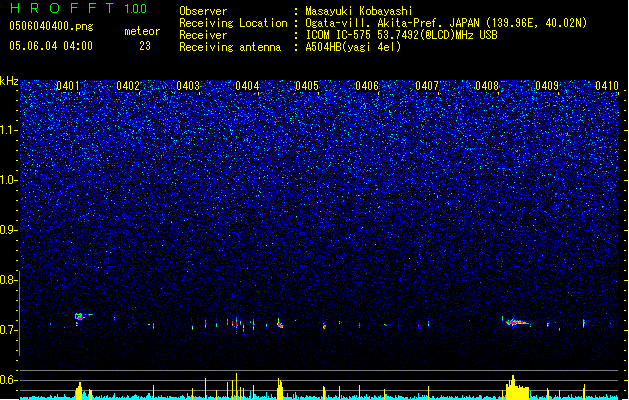
Task: Click the 0.6 frequency axis label
Action: (x=9, y=380)
